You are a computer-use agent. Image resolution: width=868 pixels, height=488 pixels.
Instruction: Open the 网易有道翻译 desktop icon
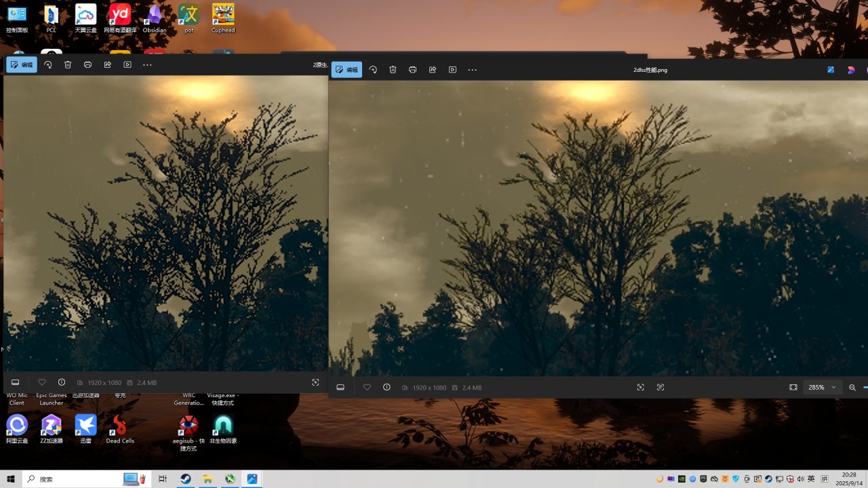point(120,18)
